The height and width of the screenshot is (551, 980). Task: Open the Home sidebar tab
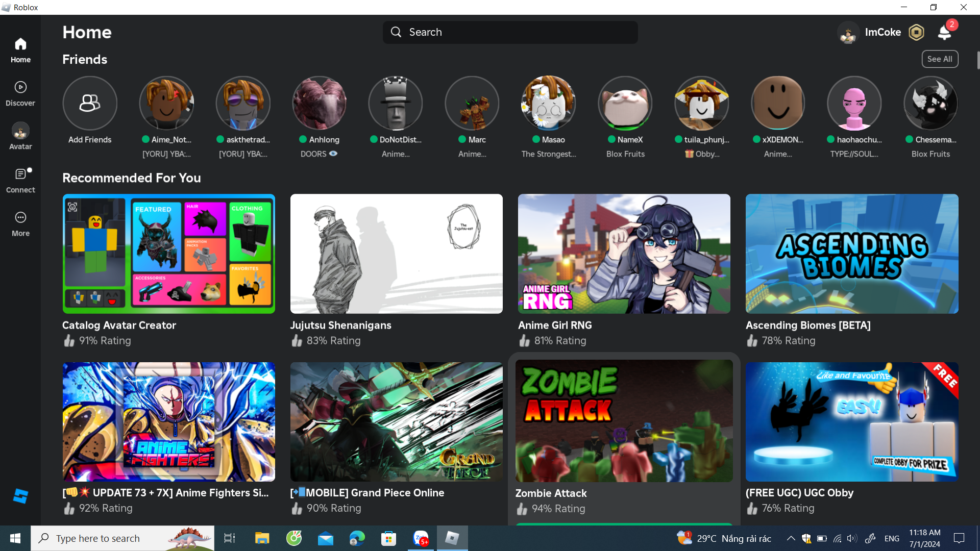coord(20,50)
